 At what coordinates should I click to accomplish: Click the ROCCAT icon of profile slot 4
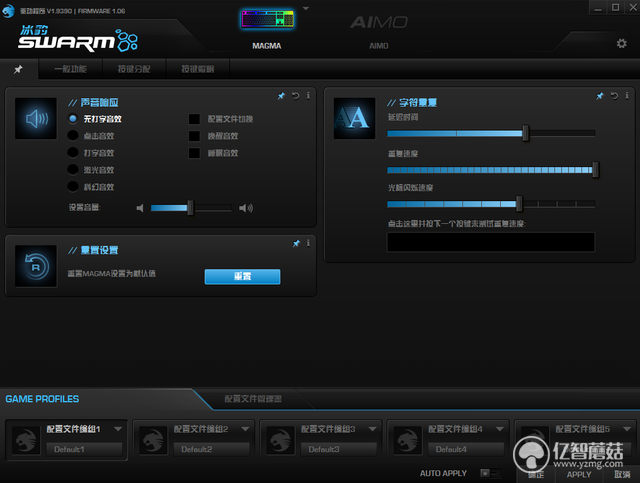pos(407,440)
